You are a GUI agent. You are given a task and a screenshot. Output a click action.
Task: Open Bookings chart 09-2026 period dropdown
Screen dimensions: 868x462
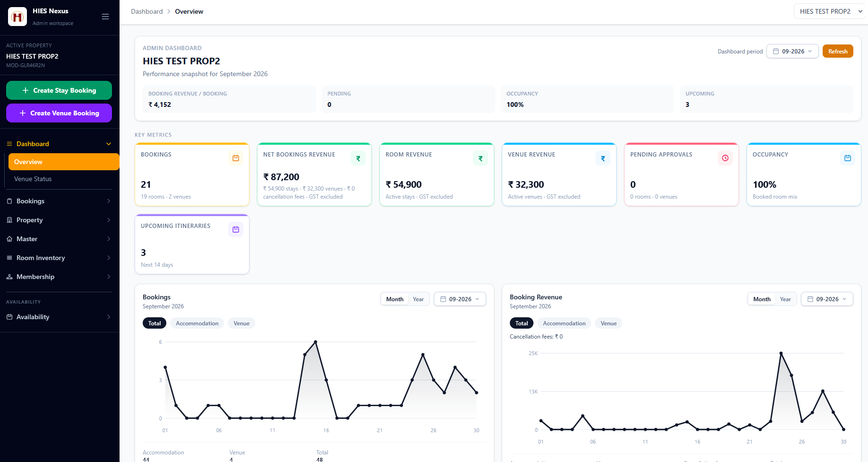[460, 299]
